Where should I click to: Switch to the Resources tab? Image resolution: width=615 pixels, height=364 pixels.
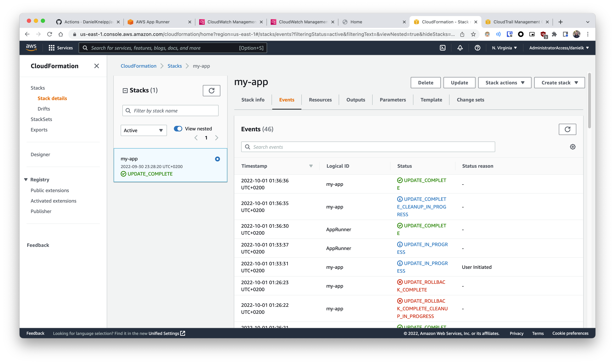[x=320, y=100]
